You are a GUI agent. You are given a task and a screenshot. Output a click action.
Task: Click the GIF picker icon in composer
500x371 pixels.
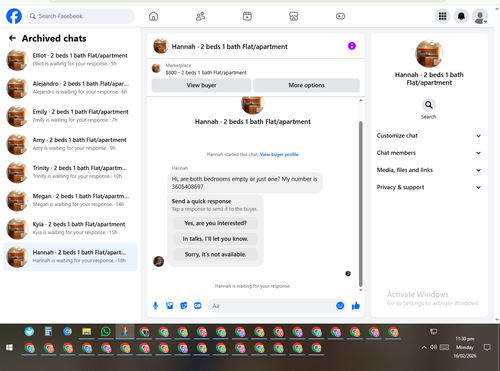tap(198, 306)
